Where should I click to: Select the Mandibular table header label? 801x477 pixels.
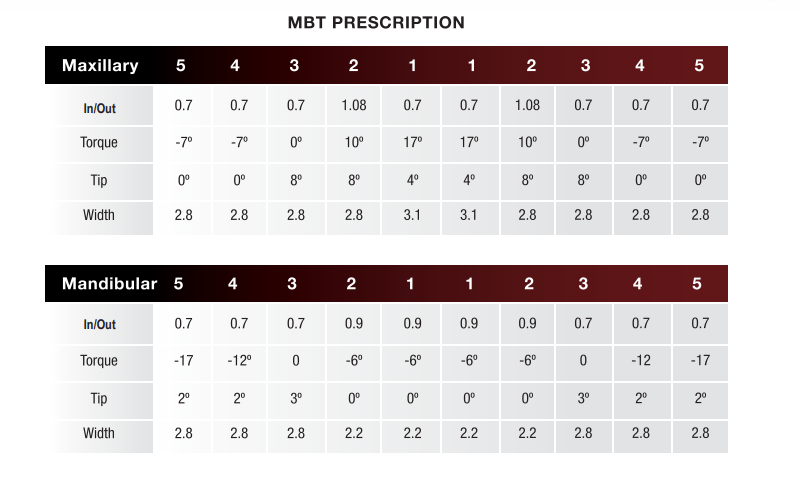point(110,284)
